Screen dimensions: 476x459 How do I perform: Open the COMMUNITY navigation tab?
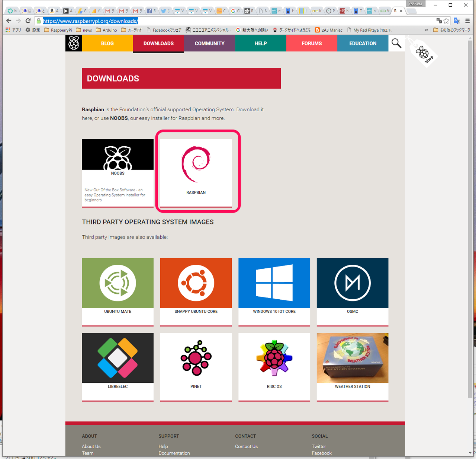click(x=210, y=43)
